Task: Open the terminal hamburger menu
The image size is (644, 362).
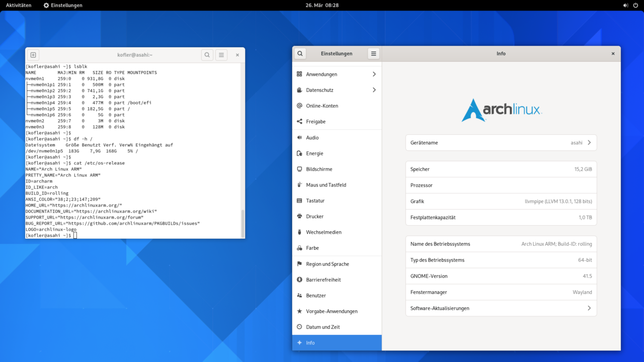Action: coord(221,55)
